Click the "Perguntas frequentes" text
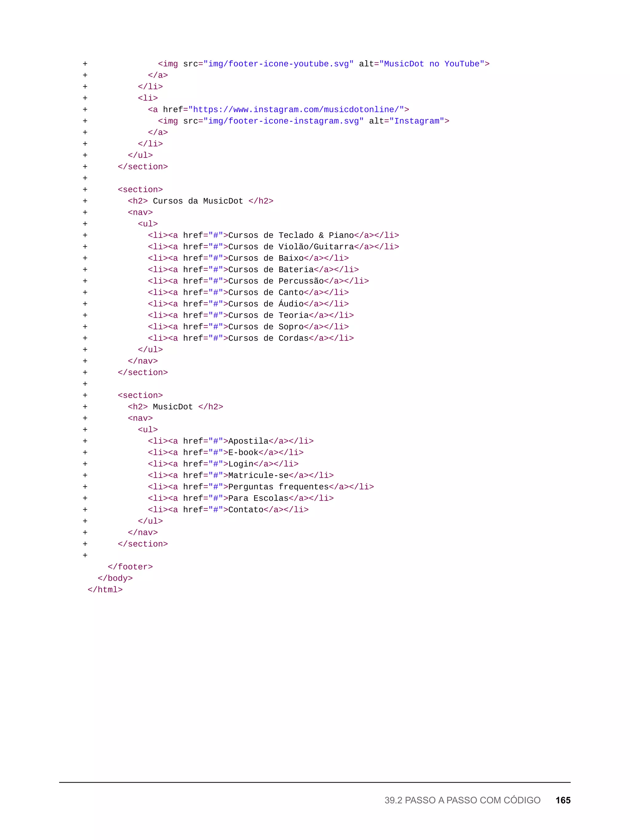The image size is (630, 840). pos(278,487)
